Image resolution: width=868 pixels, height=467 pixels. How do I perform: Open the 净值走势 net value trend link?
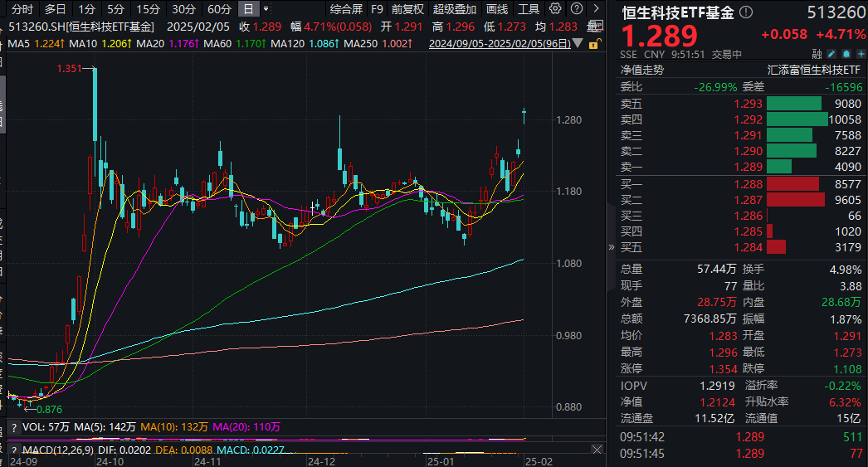[642, 70]
